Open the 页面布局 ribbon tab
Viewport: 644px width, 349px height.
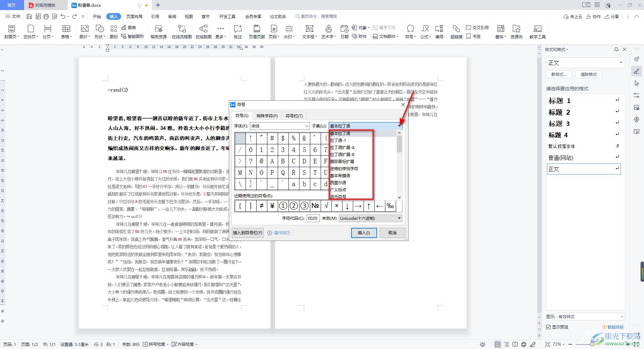[134, 16]
